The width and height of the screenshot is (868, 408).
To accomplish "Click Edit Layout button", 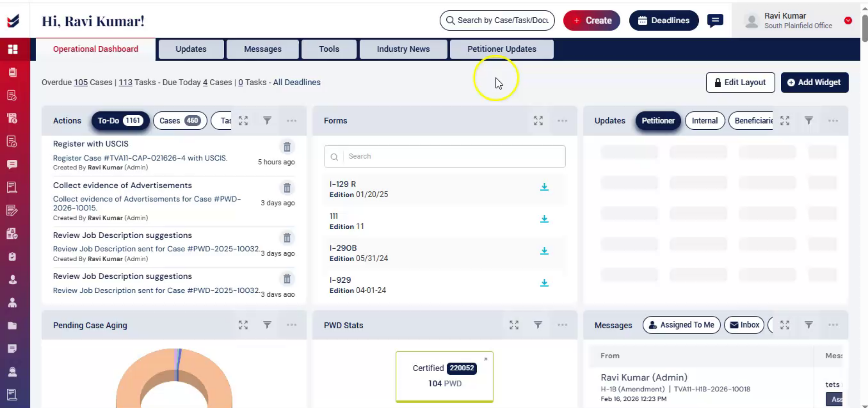I will [740, 82].
